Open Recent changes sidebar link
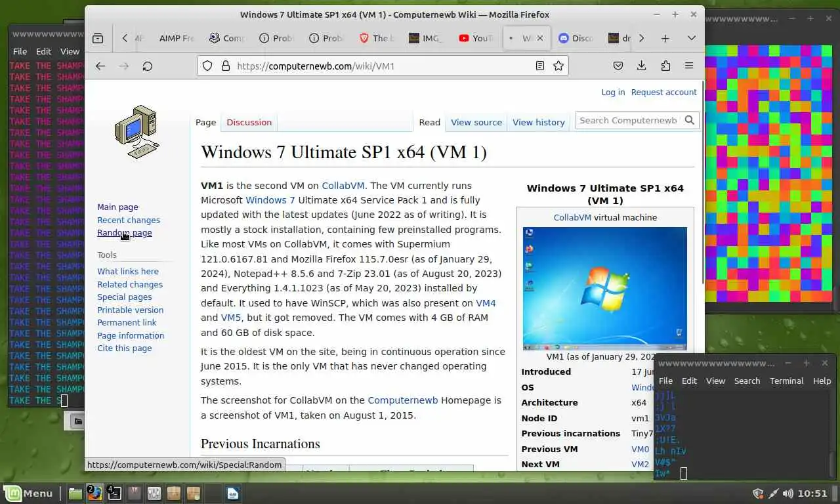This screenshot has width=840, height=504. tap(129, 220)
